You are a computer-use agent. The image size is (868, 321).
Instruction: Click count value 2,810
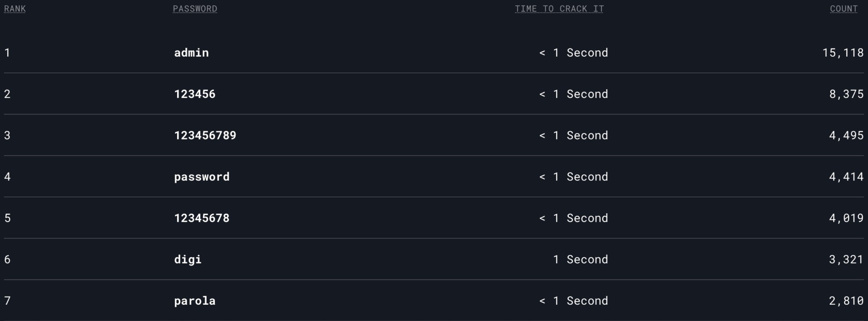[846, 301]
